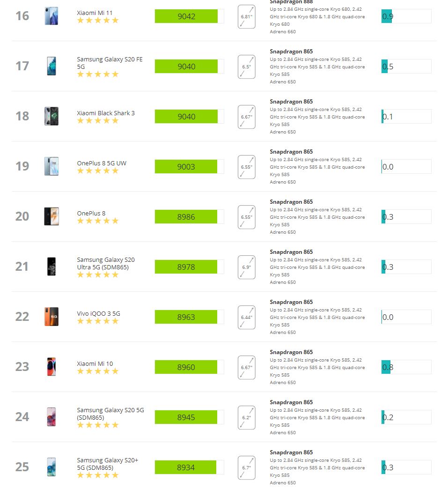
Task: Click the 8945 score bar
Action: point(186,417)
